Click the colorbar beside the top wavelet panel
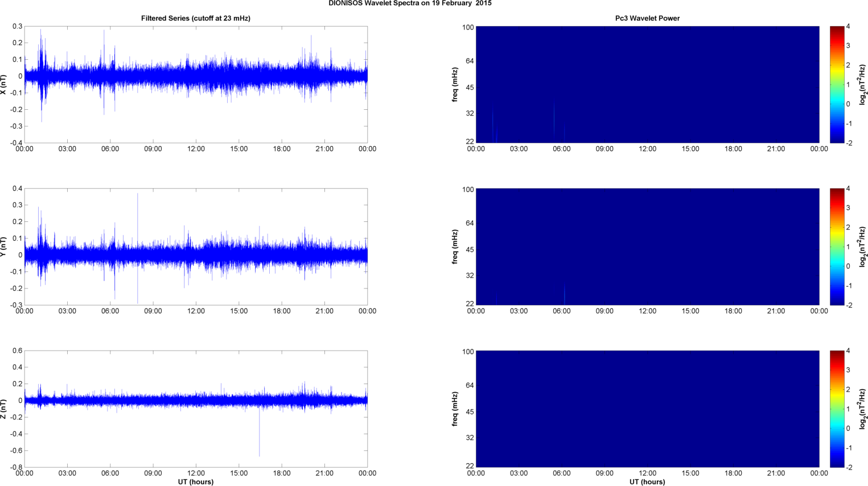 (x=837, y=84)
